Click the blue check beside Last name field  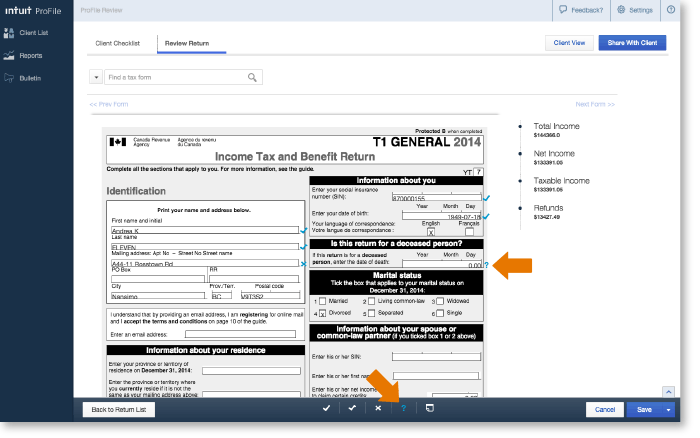click(x=304, y=246)
